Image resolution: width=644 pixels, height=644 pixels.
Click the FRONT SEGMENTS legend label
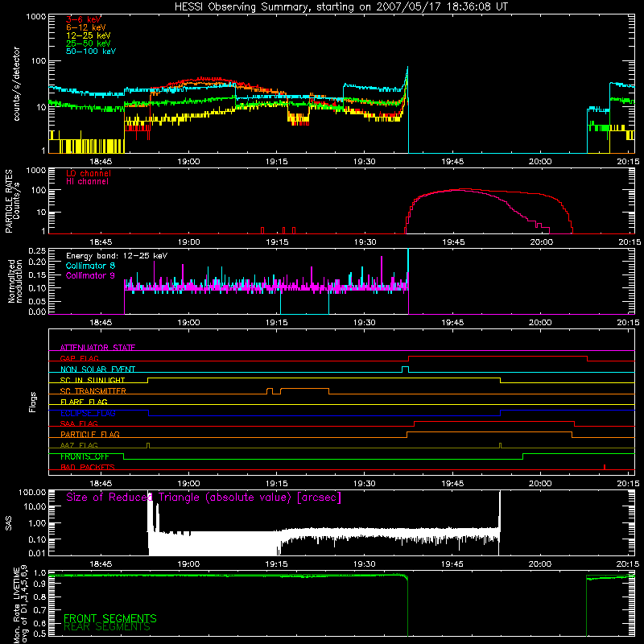coord(110,618)
